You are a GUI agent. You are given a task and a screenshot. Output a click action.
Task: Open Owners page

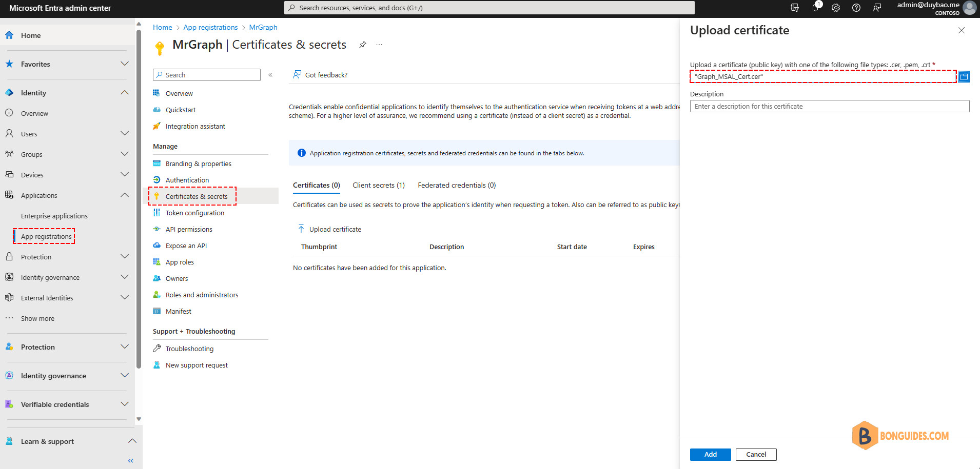pyautogui.click(x=177, y=278)
